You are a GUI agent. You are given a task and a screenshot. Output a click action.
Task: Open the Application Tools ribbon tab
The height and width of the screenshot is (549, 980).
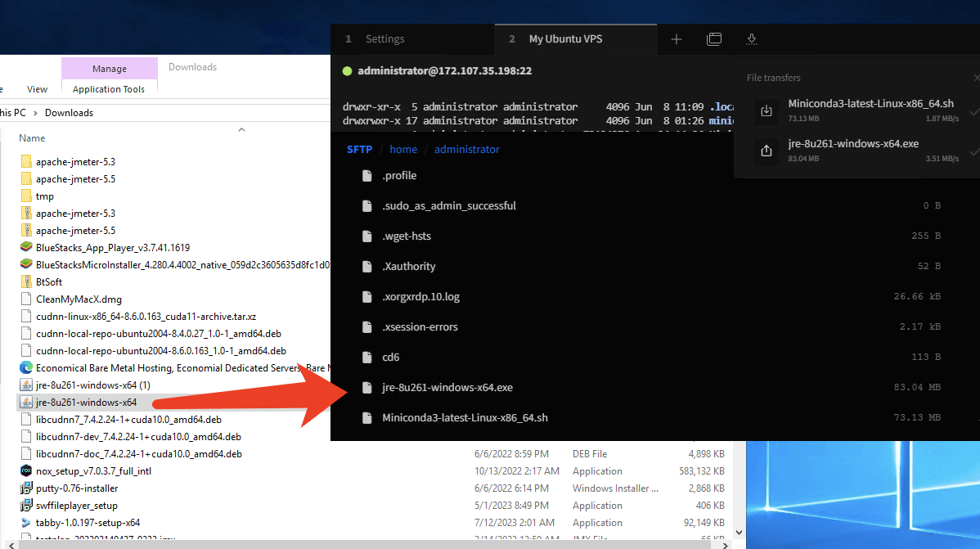click(109, 89)
